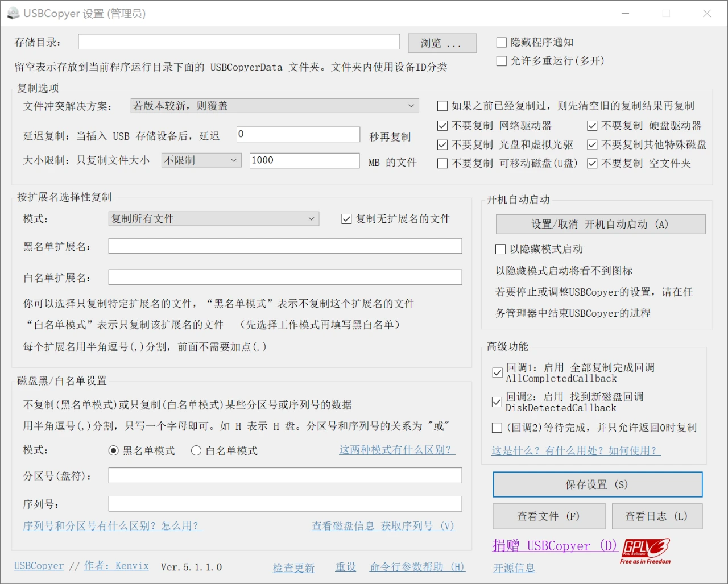Viewport: 728px width, 584px height.
Task: Click 设置/取消 开机自动启动 (A) button
Action: [x=601, y=224]
